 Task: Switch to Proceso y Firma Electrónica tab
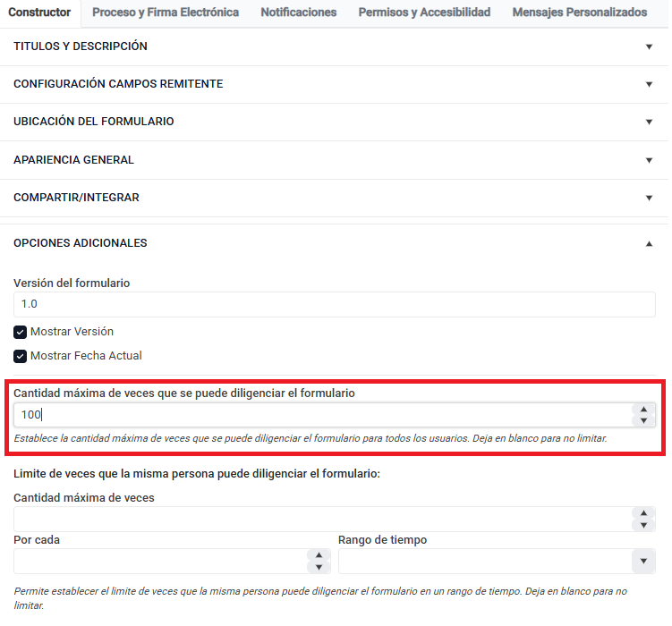[166, 13]
